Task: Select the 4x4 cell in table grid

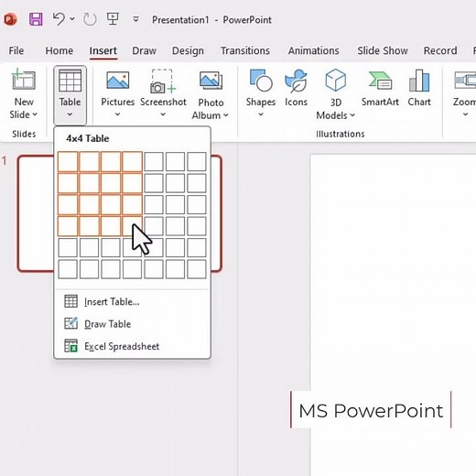Action: 132,226
